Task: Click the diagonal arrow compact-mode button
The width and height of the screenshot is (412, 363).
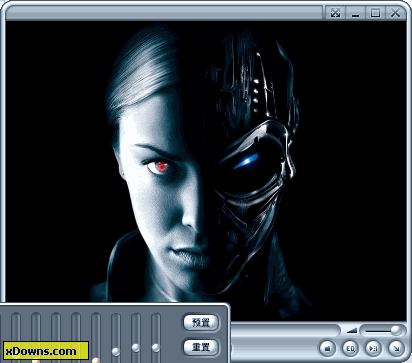Action: point(396,348)
